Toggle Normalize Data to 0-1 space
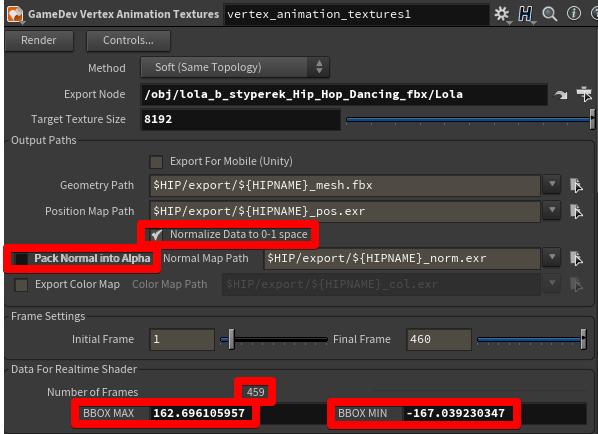This screenshot has height=434, width=598. pos(156,235)
